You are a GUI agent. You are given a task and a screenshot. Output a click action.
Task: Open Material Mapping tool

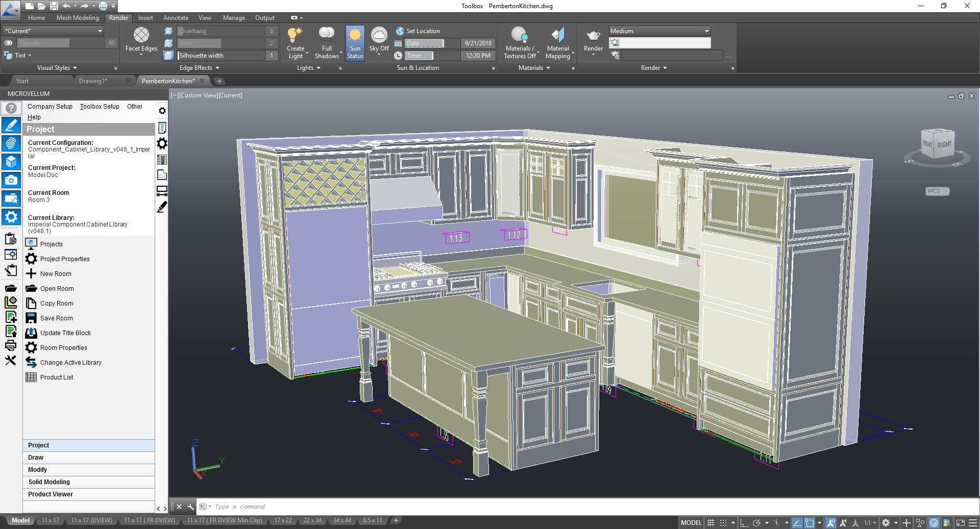pyautogui.click(x=558, y=36)
